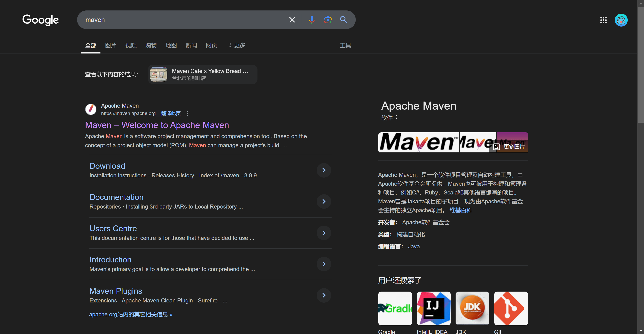Open three-dot menu beside 软件 label

click(x=397, y=117)
